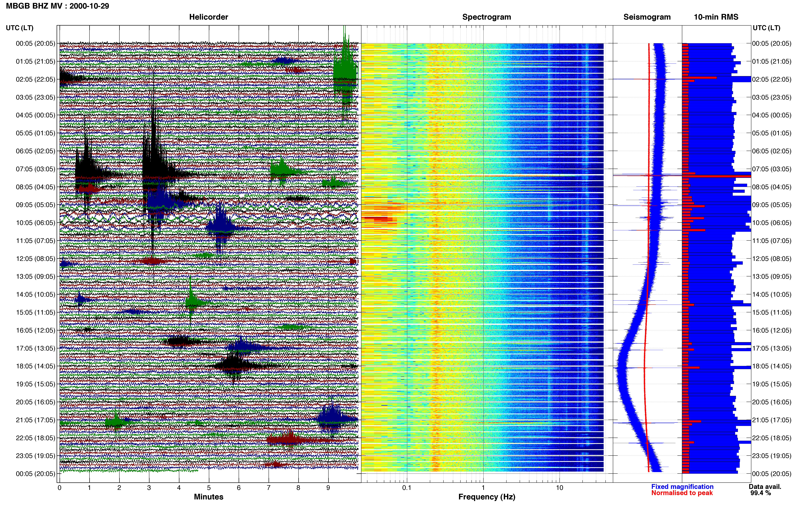This screenshot has width=812, height=508.
Task: Click the 'Helicorder' panel heading
Action: pyautogui.click(x=209, y=17)
